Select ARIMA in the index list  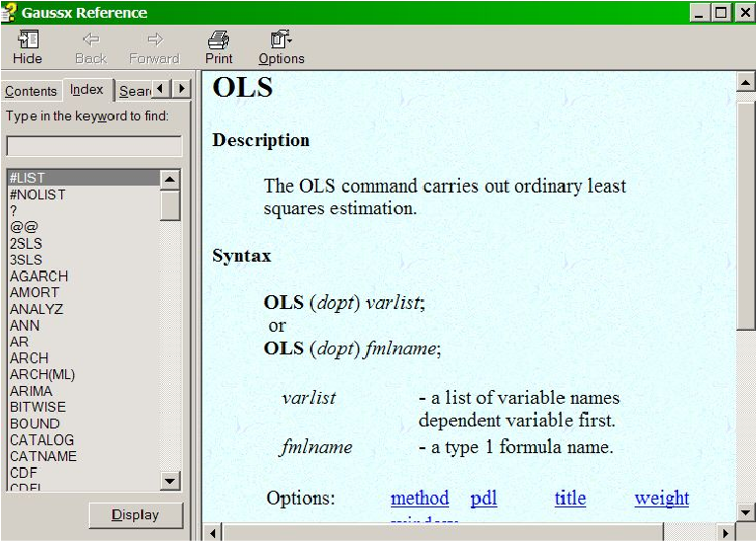tap(84, 391)
